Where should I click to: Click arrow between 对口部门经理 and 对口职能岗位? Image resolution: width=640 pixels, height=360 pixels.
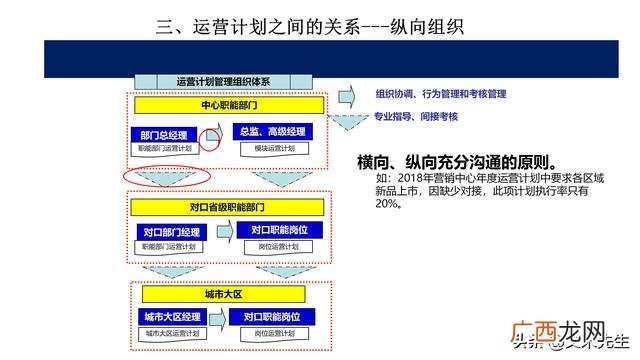(x=224, y=232)
